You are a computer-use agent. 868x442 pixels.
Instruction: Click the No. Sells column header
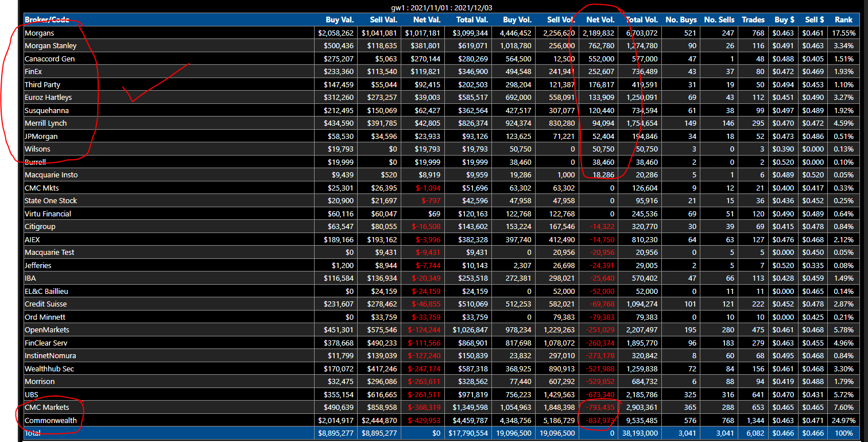coord(719,20)
